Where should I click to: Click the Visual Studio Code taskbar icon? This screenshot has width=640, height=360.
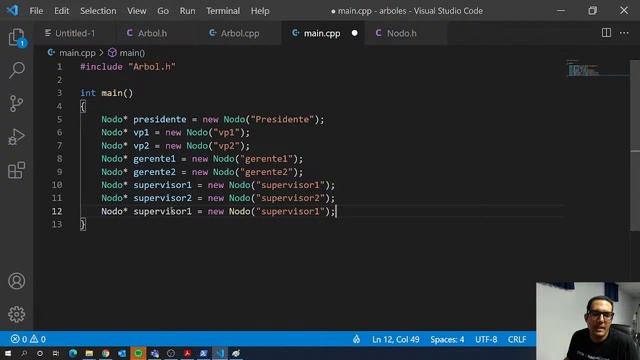220,353
